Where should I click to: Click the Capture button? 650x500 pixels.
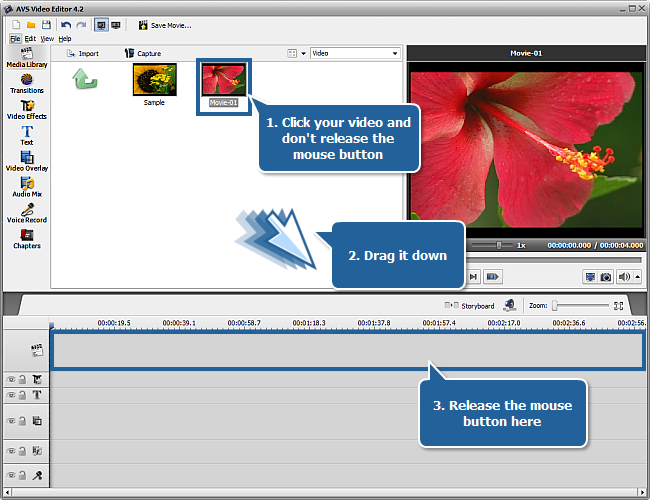[x=143, y=53]
